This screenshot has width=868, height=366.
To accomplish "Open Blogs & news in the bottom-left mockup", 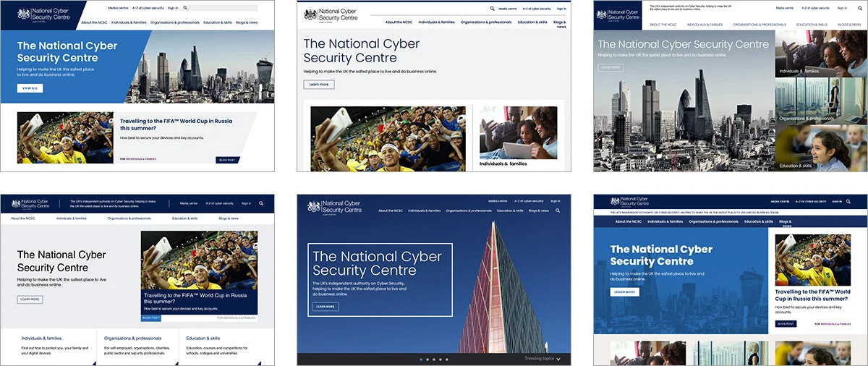I will pyautogui.click(x=229, y=218).
